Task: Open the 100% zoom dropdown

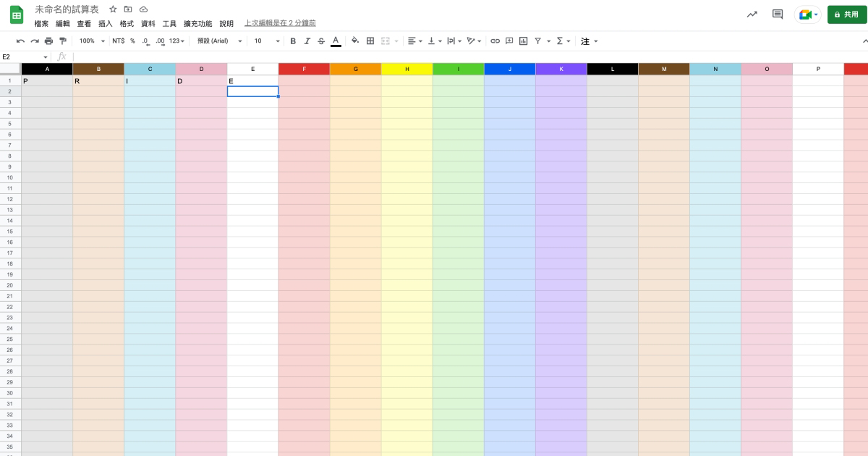Action: click(92, 41)
